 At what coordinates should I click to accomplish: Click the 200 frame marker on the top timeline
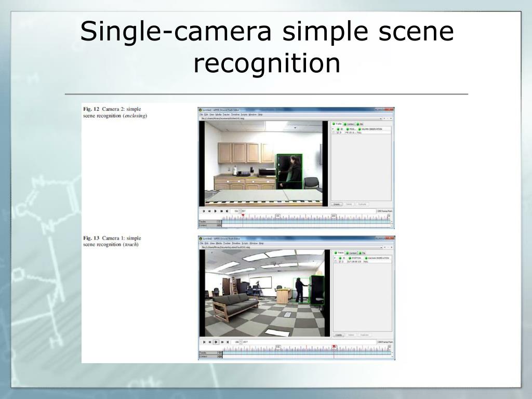tap(334, 216)
